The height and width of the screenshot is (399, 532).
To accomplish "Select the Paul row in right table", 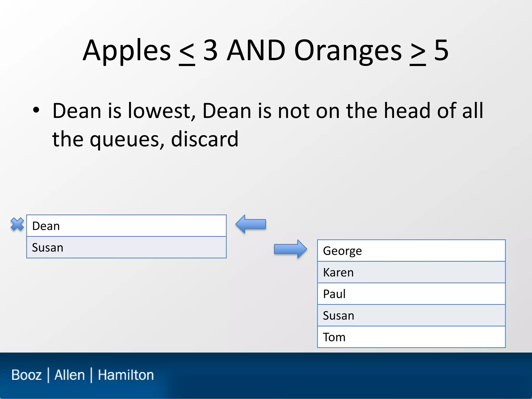I will [411, 294].
